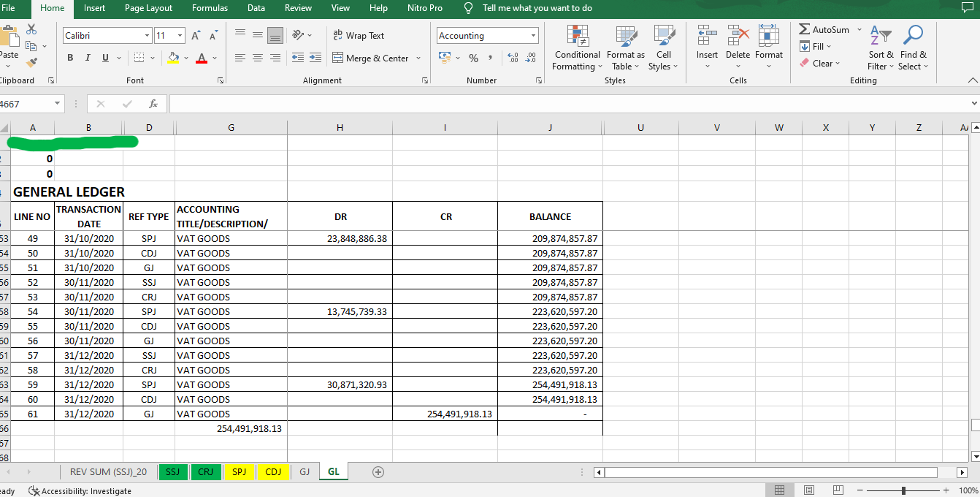Open Sort & Filter menu
Screen dimensions: 980x497
click(x=881, y=48)
